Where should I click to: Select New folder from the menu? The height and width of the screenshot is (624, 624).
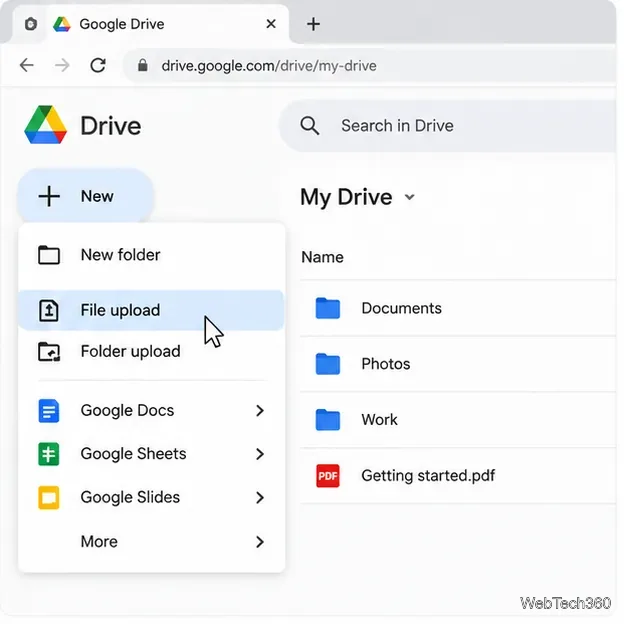pos(151,255)
